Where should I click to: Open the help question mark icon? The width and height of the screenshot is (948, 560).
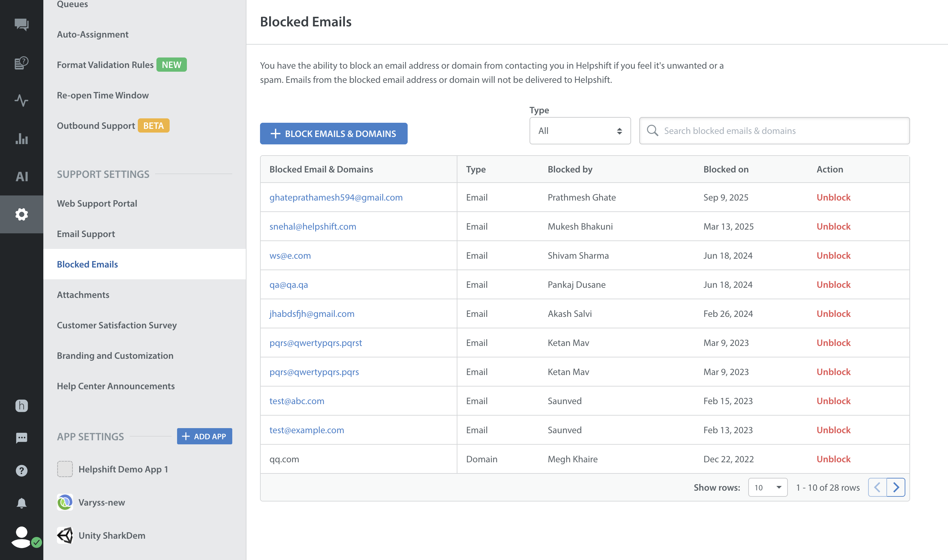[22, 471]
